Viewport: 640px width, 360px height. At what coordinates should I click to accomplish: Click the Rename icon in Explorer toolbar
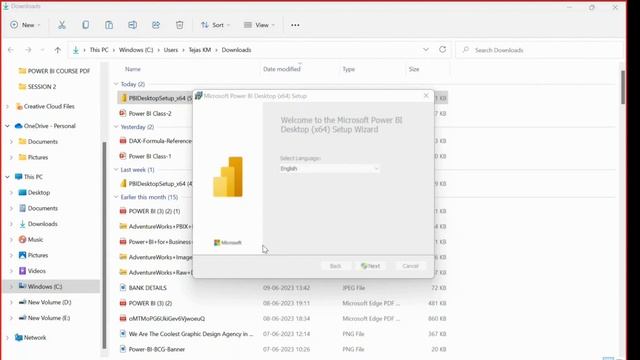[x=132, y=25]
